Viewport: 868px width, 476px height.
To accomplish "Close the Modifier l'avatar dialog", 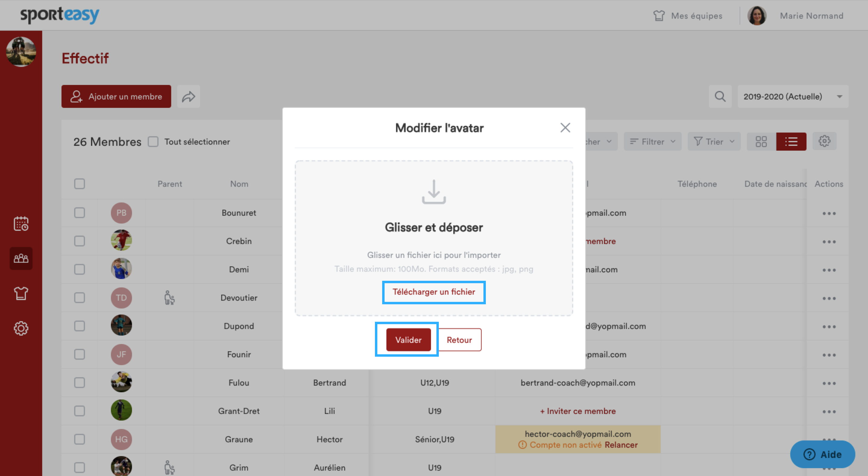I will pyautogui.click(x=565, y=128).
